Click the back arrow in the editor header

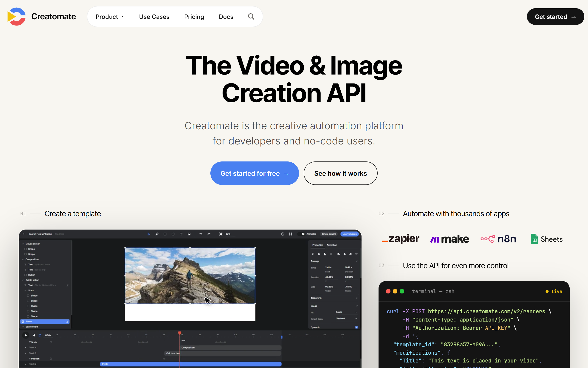(24, 234)
